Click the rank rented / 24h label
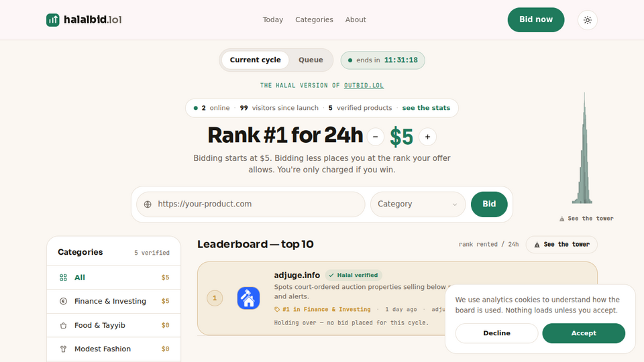Viewport: 644px width, 362px height. (489, 244)
